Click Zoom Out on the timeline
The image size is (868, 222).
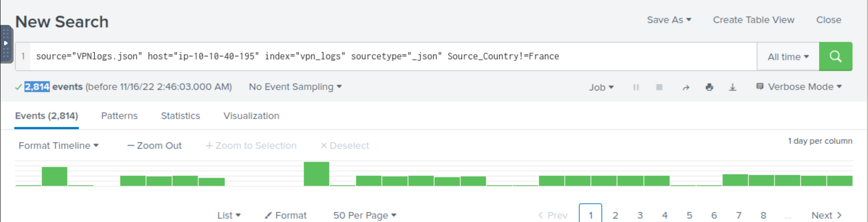[154, 145]
